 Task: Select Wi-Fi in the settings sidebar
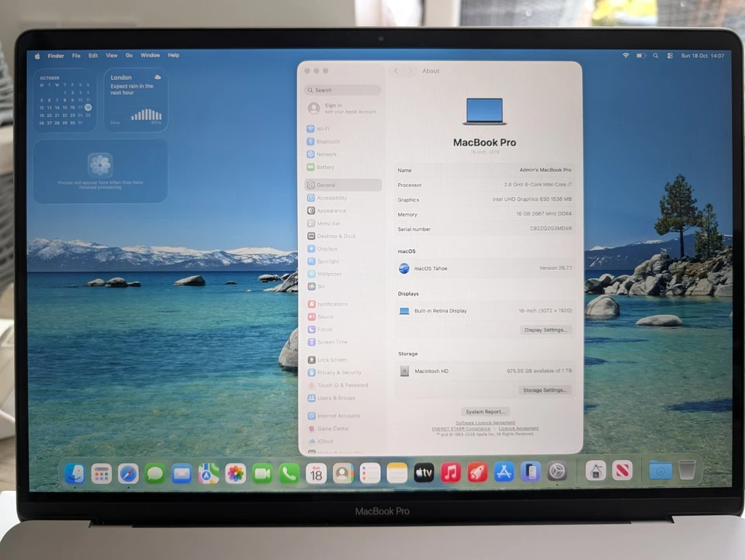pos(342,129)
